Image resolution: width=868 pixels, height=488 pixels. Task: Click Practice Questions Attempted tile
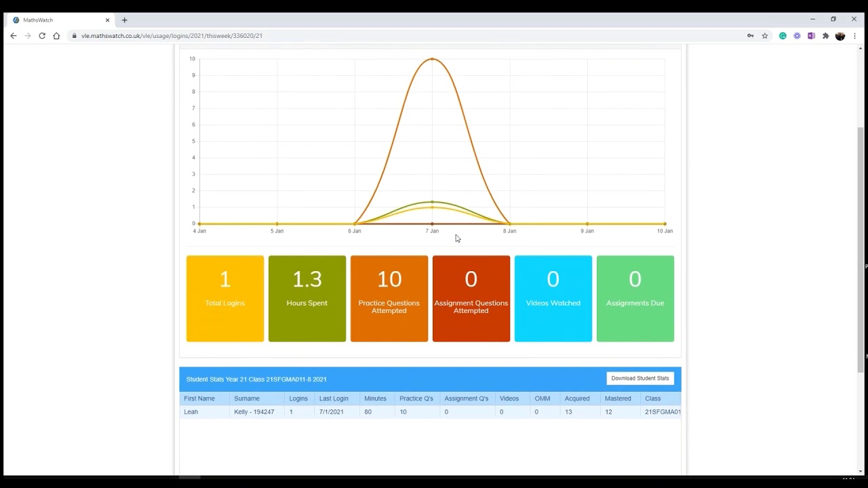click(389, 299)
